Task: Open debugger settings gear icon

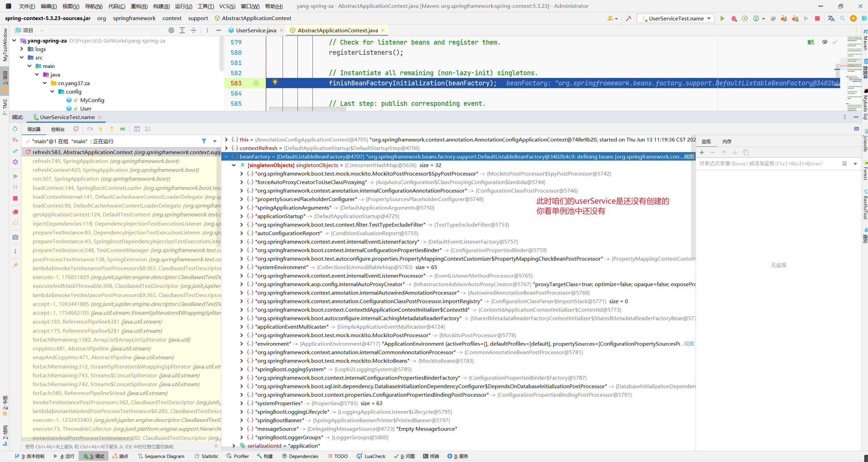Action: 15,162
